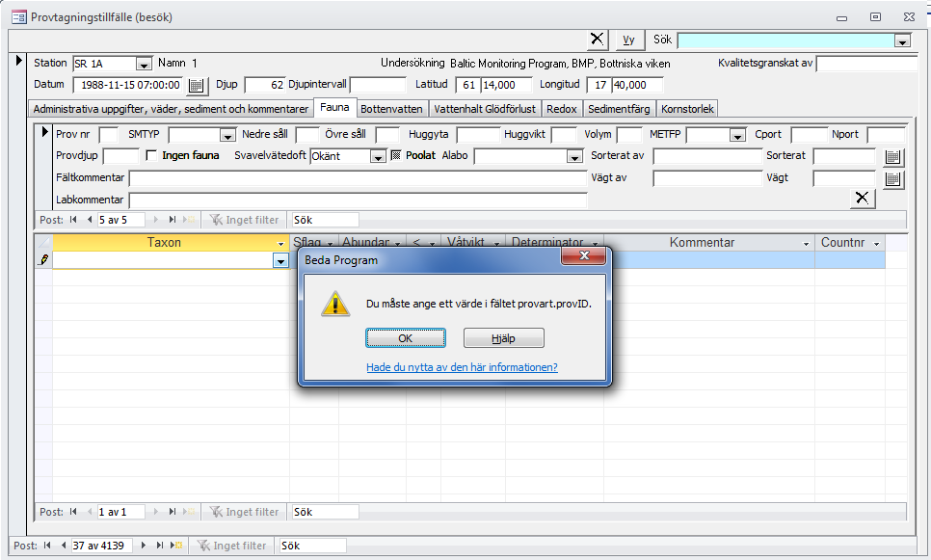Screen dimensions: 931x560
Task: Click the Sorterat av input field
Action: 707,156
